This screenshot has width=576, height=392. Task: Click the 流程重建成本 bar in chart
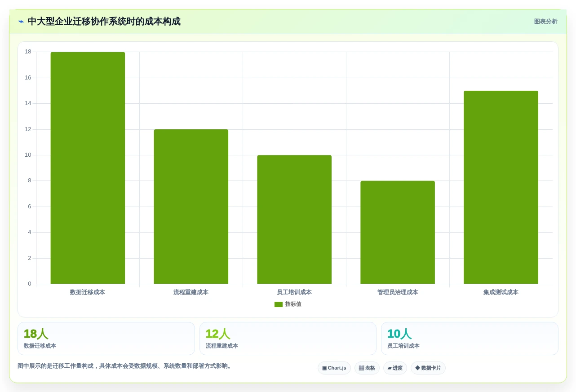[191, 207]
